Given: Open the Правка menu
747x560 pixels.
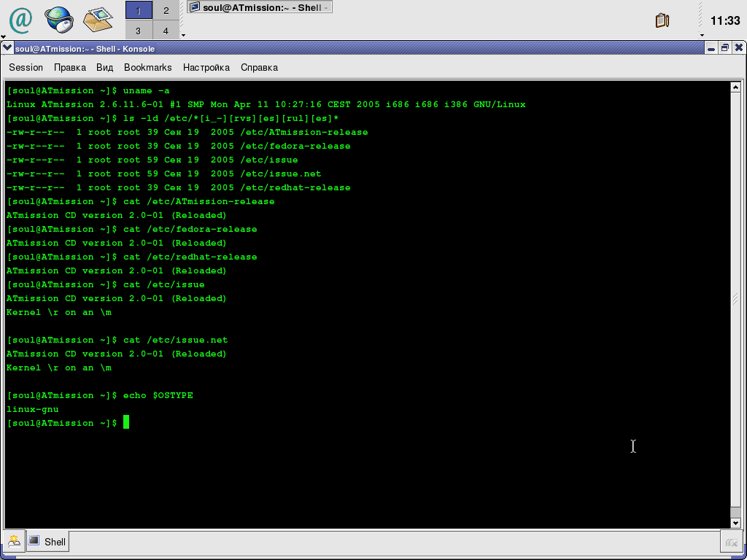Looking at the screenshot, I should click(x=69, y=68).
